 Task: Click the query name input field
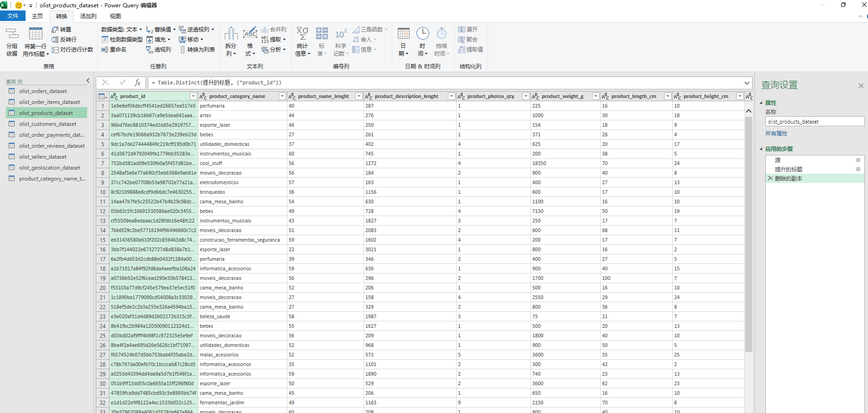(815, 122)
